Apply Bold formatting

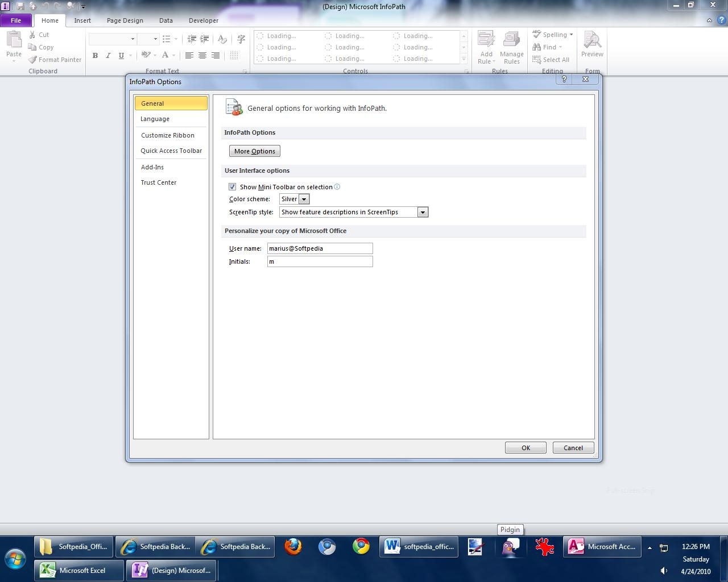95,55
